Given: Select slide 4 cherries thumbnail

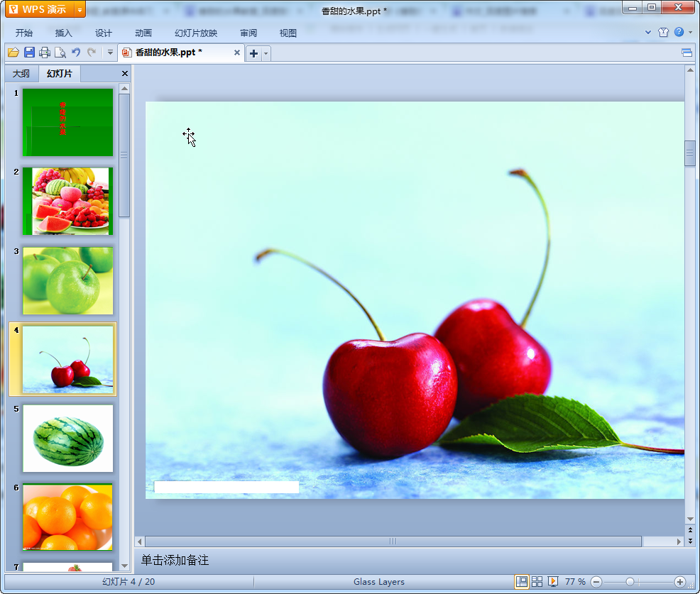Looking at the screenshot, I should 68,359.
